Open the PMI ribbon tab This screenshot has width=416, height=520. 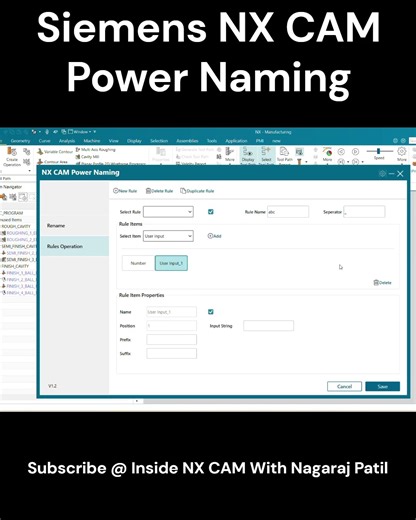260,141
